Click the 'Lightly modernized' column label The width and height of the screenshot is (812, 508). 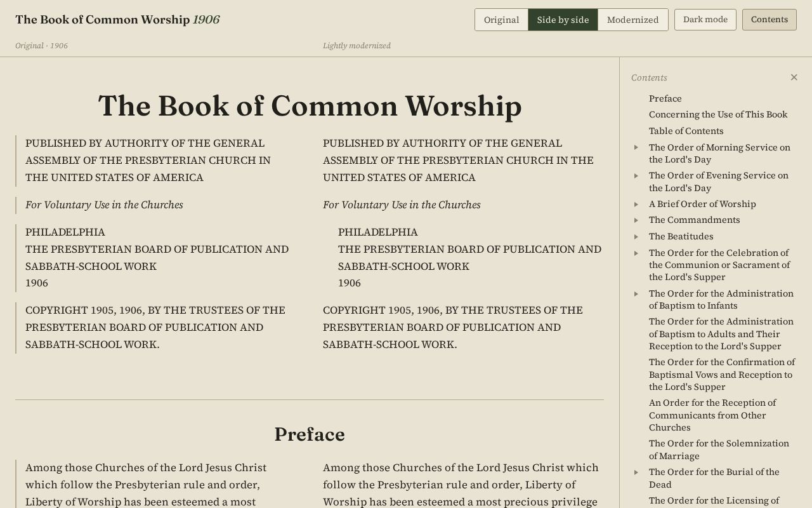click(x=357, y=46)
